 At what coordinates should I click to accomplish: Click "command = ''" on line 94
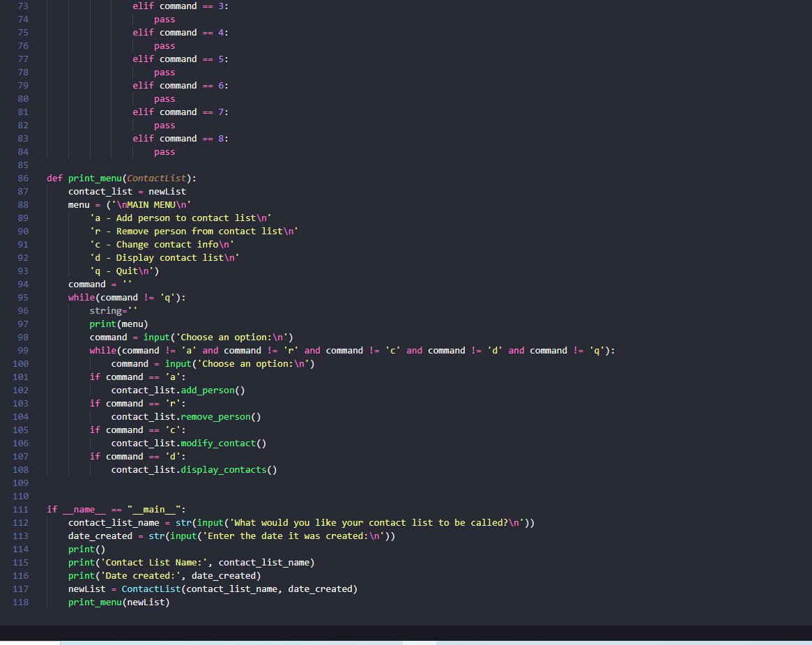click(x=100, y=284)
